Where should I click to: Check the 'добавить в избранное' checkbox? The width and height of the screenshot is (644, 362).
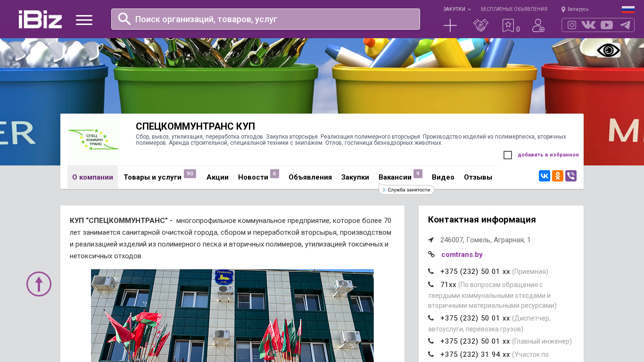coord(508,155)
